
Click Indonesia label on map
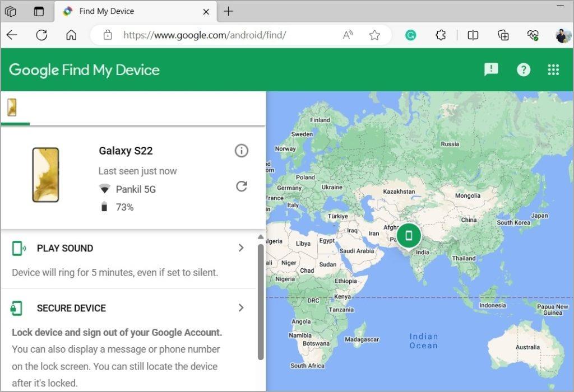(x=492, y=305)
